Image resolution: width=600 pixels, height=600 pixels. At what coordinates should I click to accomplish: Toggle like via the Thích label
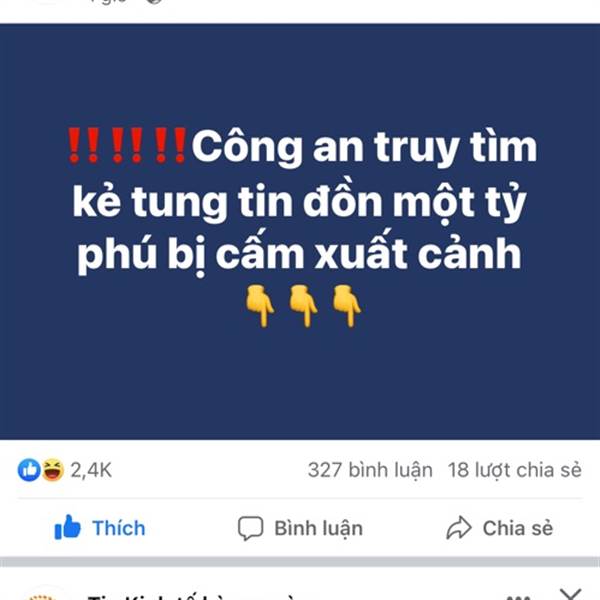click(x=119, y=528)
